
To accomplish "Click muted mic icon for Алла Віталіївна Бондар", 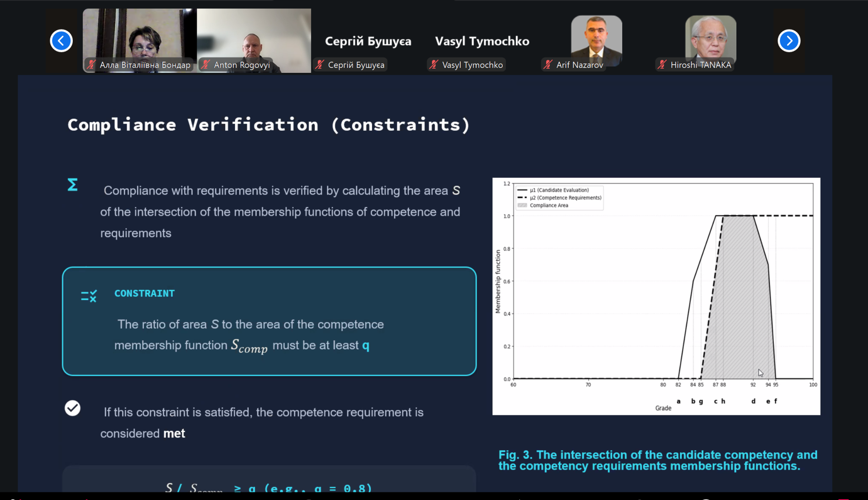I will (x=91, y=65).
